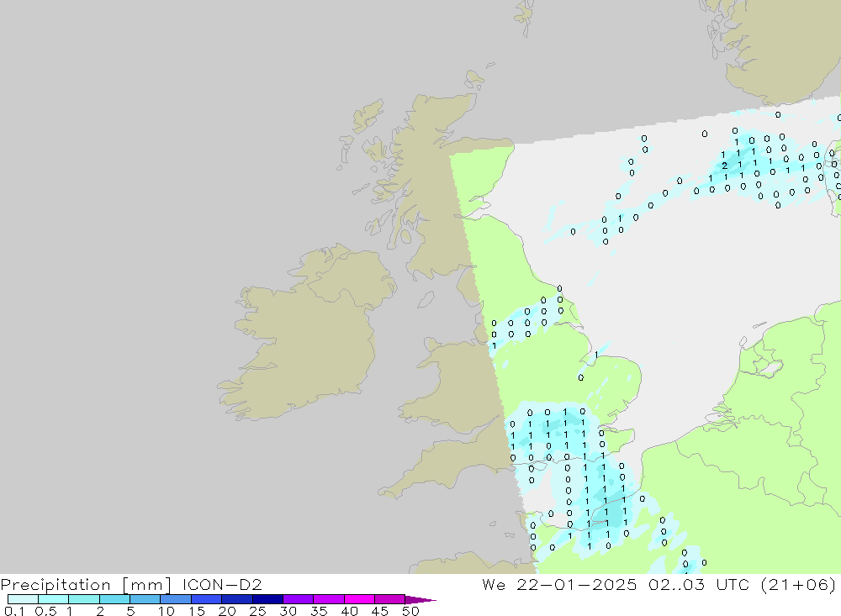Click the legend label '50'
This screenshot has width=841, height=616.
(x=410, y=611)
